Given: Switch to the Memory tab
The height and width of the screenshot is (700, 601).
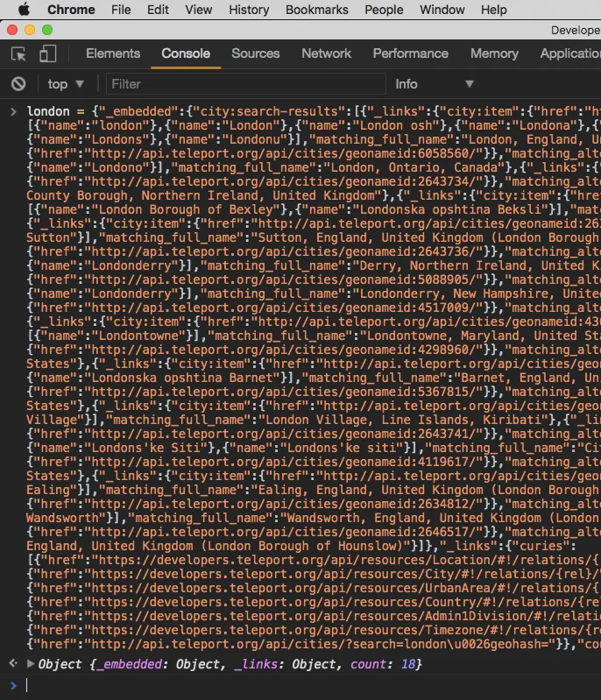Looking at the screenshot, I should [494, 53].
